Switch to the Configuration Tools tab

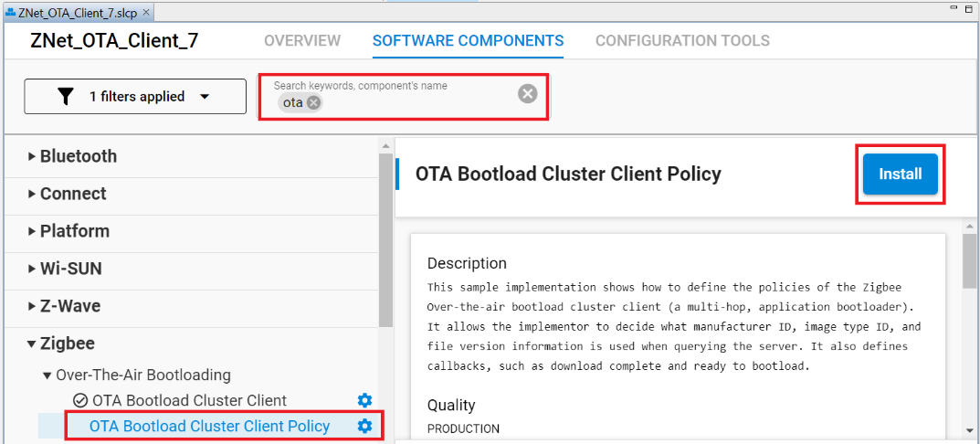point(682,41)
